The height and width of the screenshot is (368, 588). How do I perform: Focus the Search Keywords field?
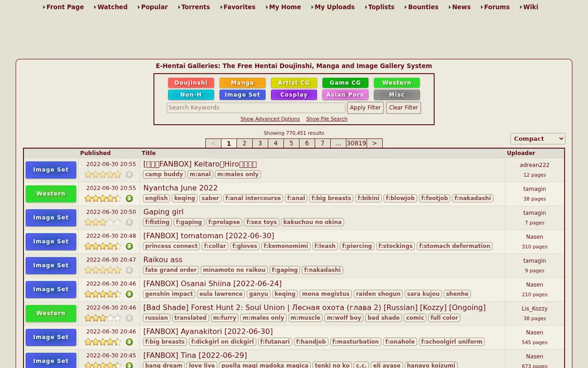[x=256, y=108]
